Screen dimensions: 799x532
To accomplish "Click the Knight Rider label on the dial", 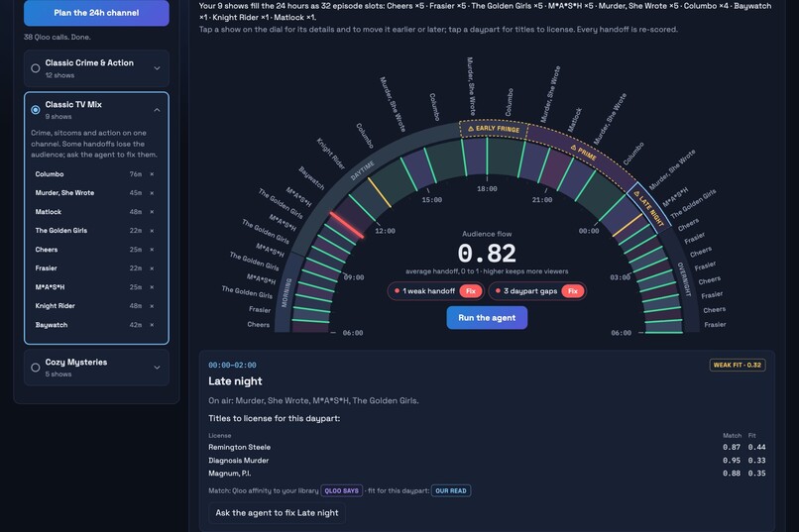I will tap(331, 154).
